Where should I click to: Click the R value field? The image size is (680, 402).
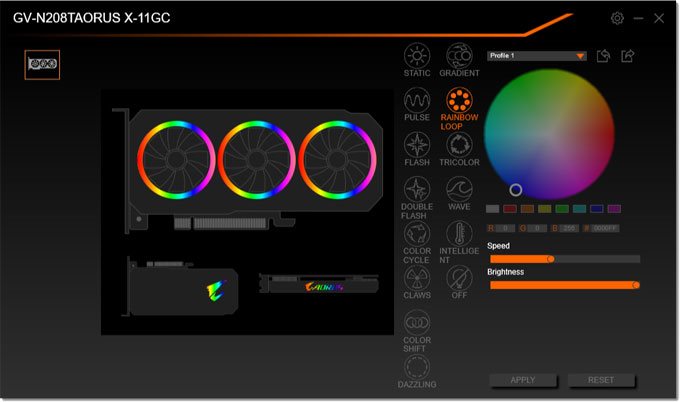(x=505, y=228)
